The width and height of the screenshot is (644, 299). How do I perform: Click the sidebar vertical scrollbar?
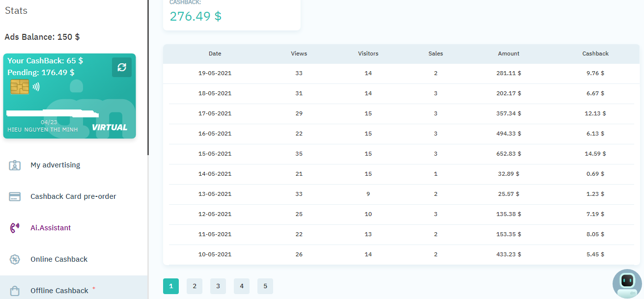148,78
